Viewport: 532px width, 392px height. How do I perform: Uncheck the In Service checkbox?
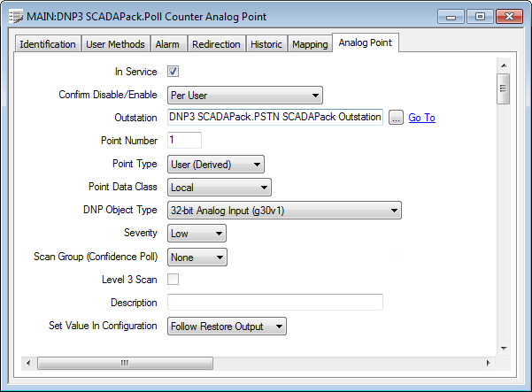pos(173,72)
